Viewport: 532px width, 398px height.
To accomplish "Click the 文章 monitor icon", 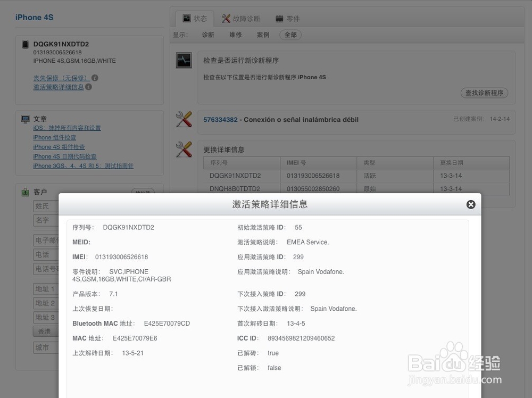I will pos(26,119).
